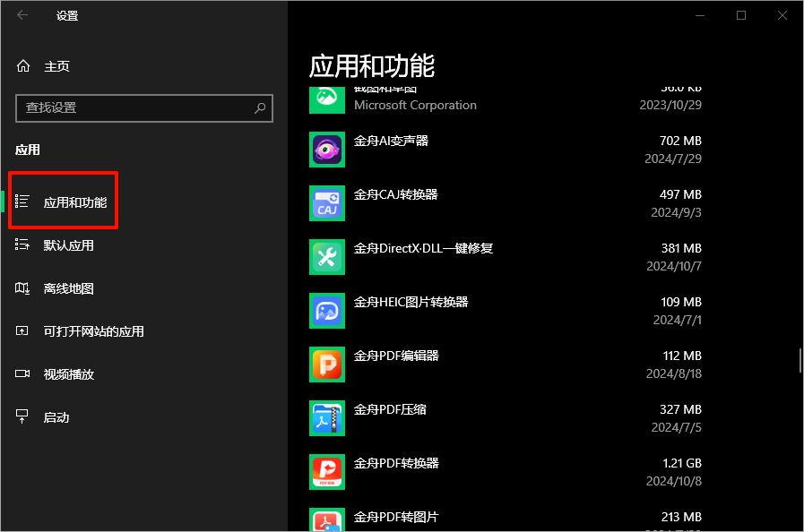Click the 金舟HEIC图片转换器 app icon
Viewport: 804px width, 532px height.
pos(327,311)
